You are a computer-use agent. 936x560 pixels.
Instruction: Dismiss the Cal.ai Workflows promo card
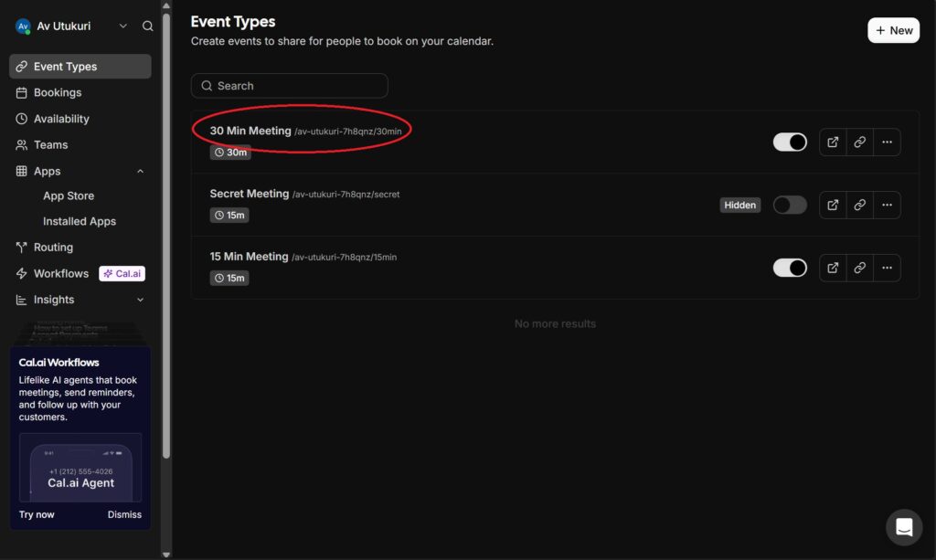pos(124,514)
